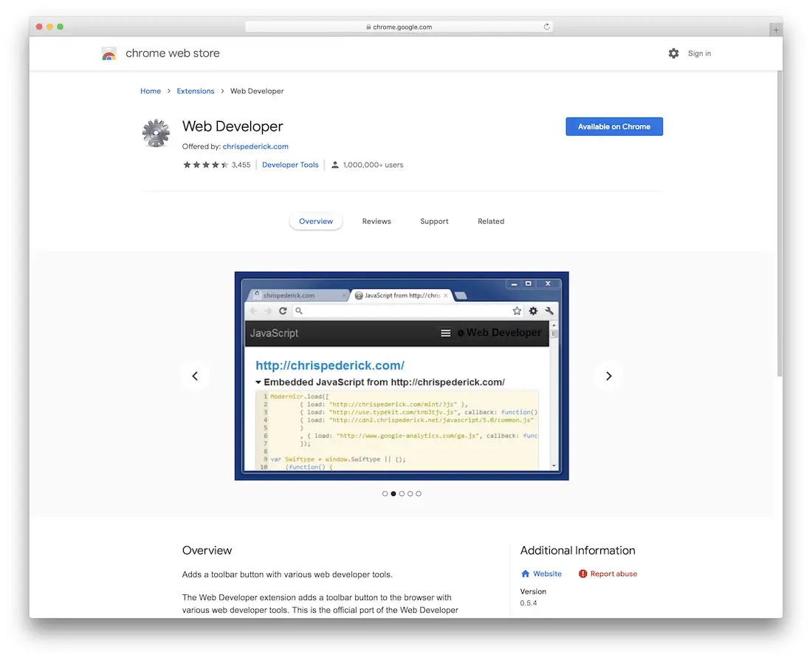Click the 3,455 ratings count

click(x=241, y=165)
